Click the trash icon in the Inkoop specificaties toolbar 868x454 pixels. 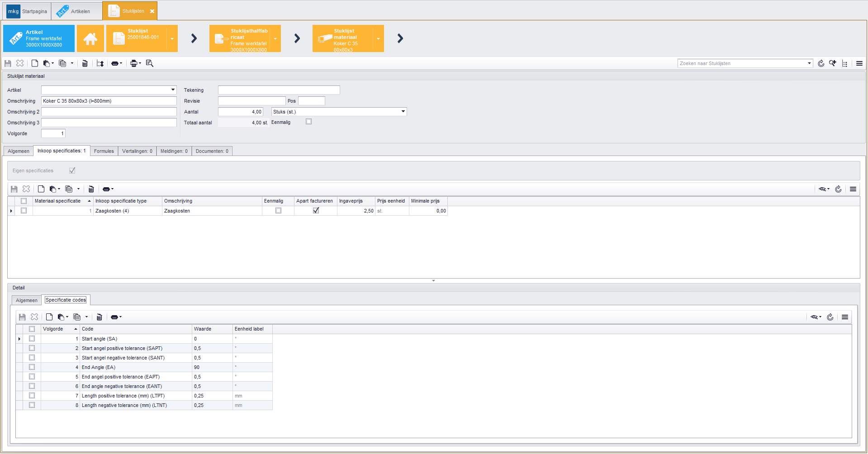[91, 189]
